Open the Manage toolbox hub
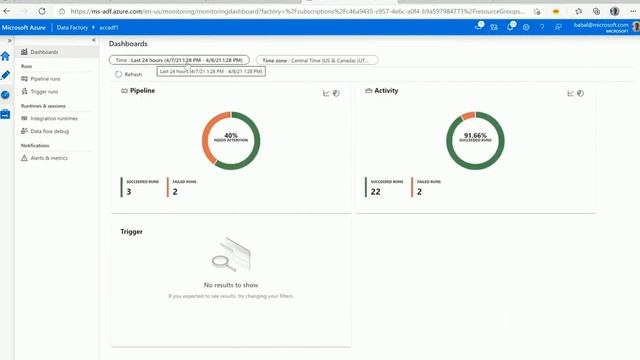The width and height of the screenshot is (640, 360). click(5, 114)
